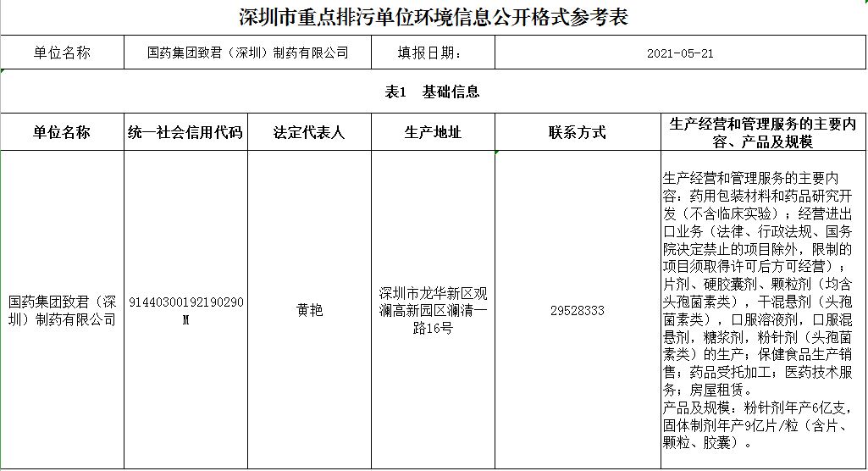Click the legal representative cell 黄艳
Image resolution: width=868 pixels, height=471 pixels.
[309, 310]
